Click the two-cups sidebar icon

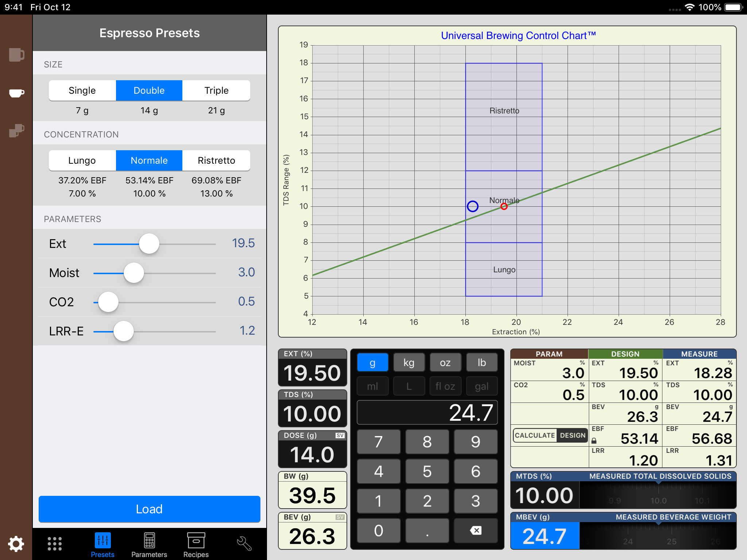(16, 130)
